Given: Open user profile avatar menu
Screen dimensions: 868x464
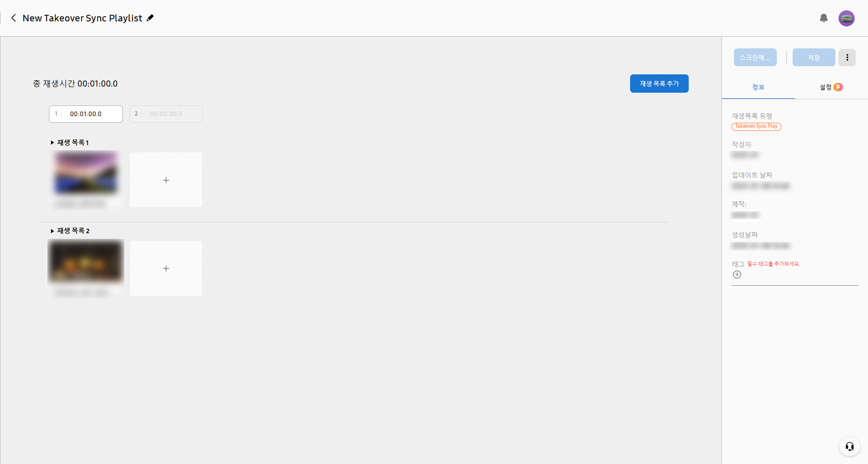Looking at the screenshot, I should tap(847, 18).
